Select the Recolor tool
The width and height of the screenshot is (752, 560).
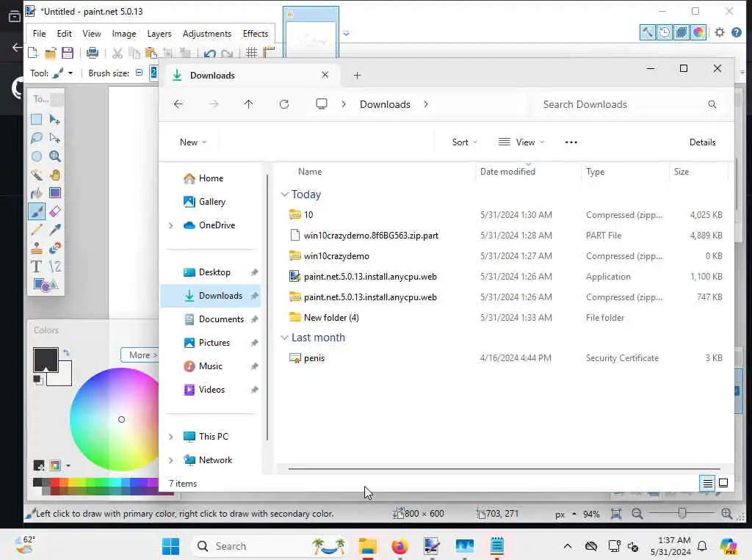[x=54, y=248]
